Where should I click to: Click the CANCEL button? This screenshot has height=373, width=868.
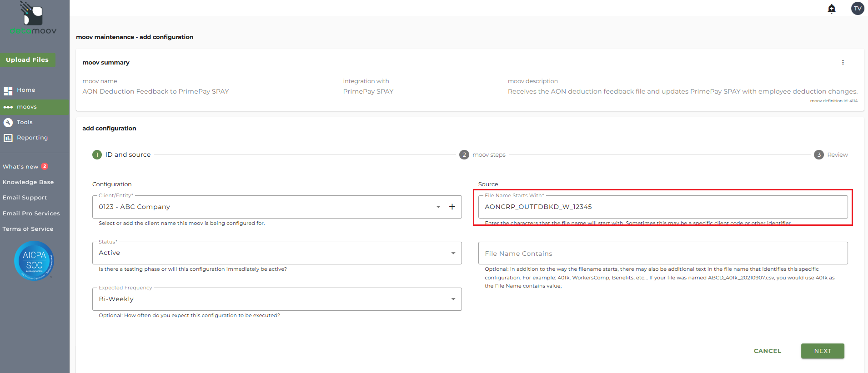pyautogui.click(x=767, y=351)
